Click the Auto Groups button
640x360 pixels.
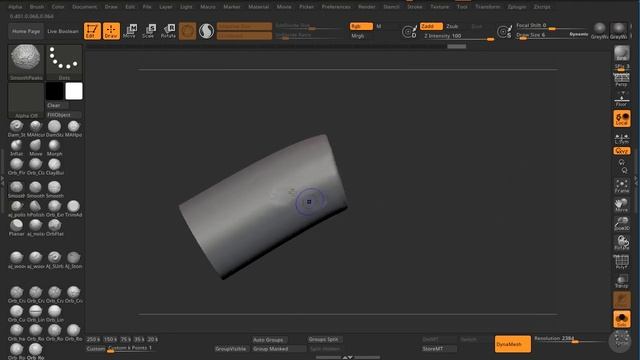[269, 340]
